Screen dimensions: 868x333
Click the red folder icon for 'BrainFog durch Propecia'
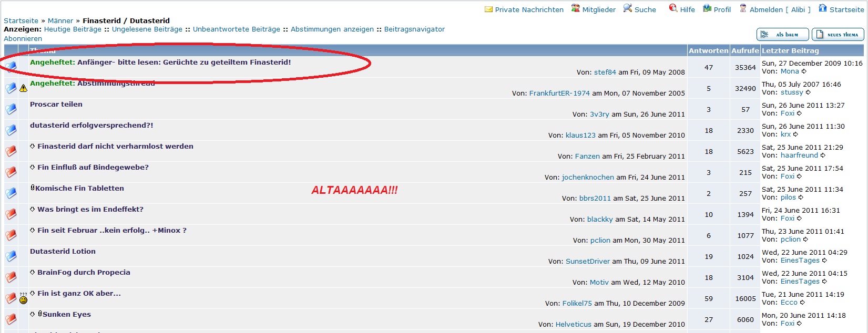click(x=11, y=277)
